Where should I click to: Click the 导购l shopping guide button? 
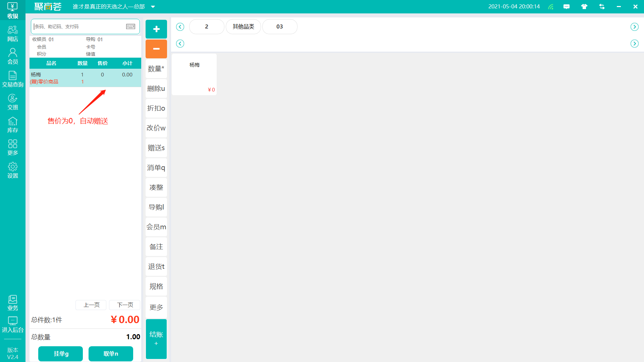[x=156, y=207]
